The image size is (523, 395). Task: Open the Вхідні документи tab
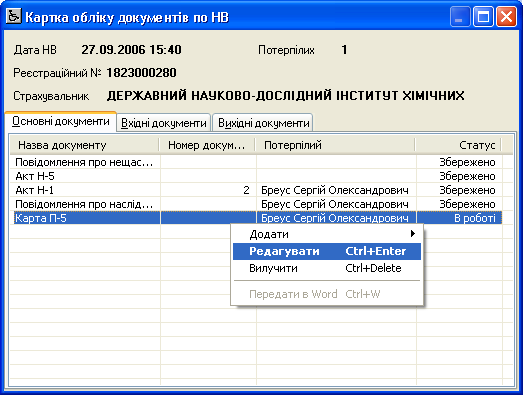pos(163,123)
